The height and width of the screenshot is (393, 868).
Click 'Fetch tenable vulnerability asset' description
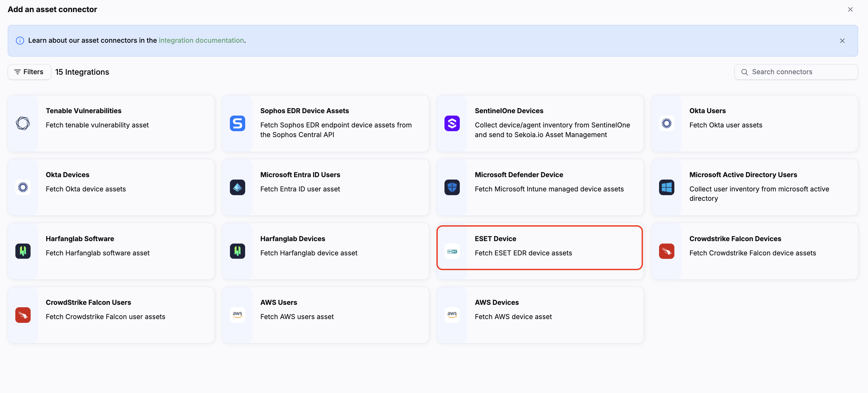click(x=97, y=125)
